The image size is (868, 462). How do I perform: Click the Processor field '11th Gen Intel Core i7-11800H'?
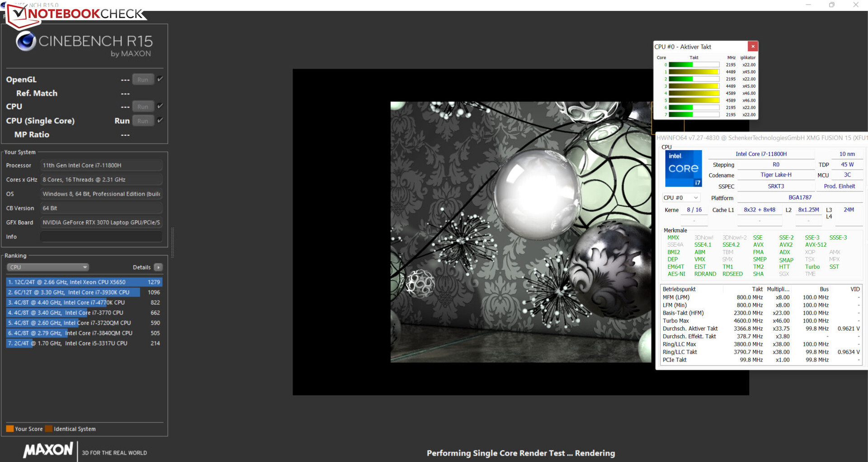[x=101, y=165]
